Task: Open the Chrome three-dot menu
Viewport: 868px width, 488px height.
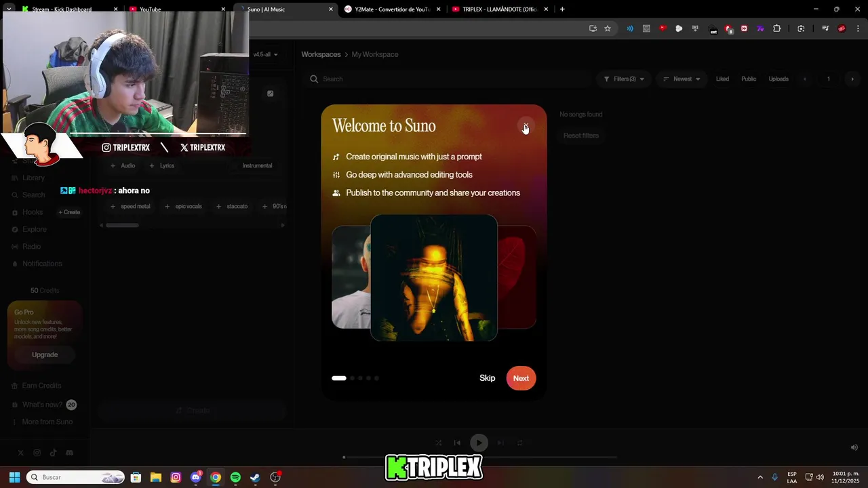Action: [x=858, y=28]
